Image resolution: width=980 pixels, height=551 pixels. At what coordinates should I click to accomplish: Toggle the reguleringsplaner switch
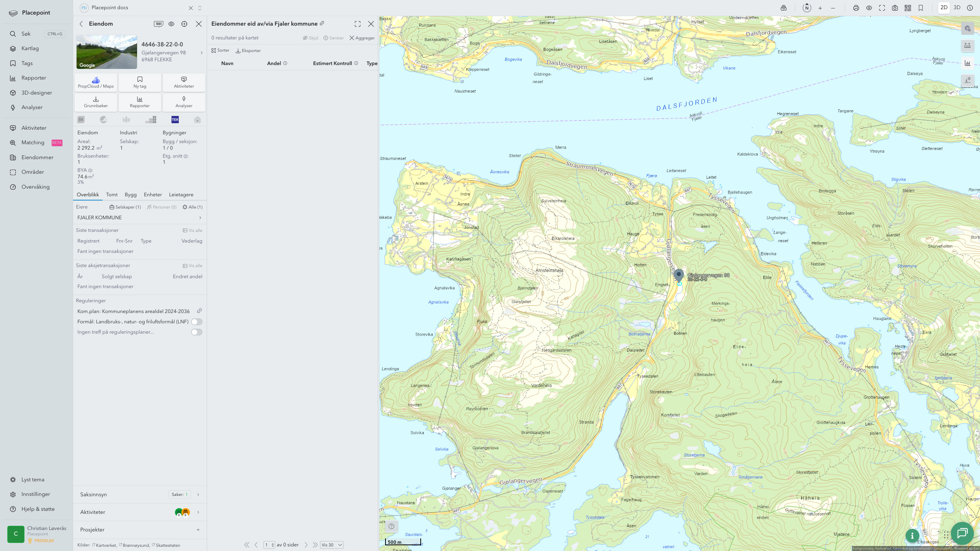[x=197, y=332]
